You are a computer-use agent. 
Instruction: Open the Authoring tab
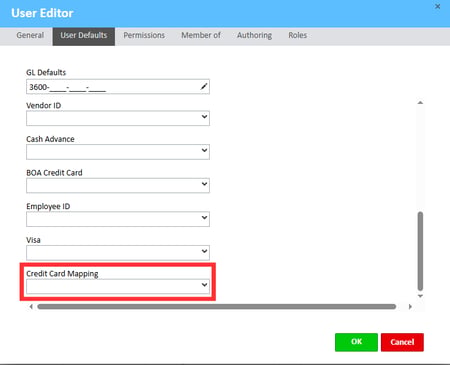tap(254, 35)
